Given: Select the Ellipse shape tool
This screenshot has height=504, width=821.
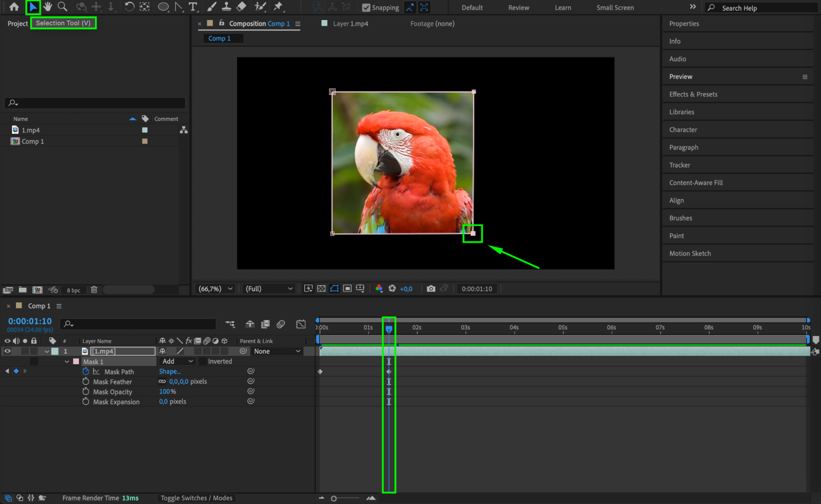Looking at the screenshot, I should pyautogui.click(x=163, y=7).
